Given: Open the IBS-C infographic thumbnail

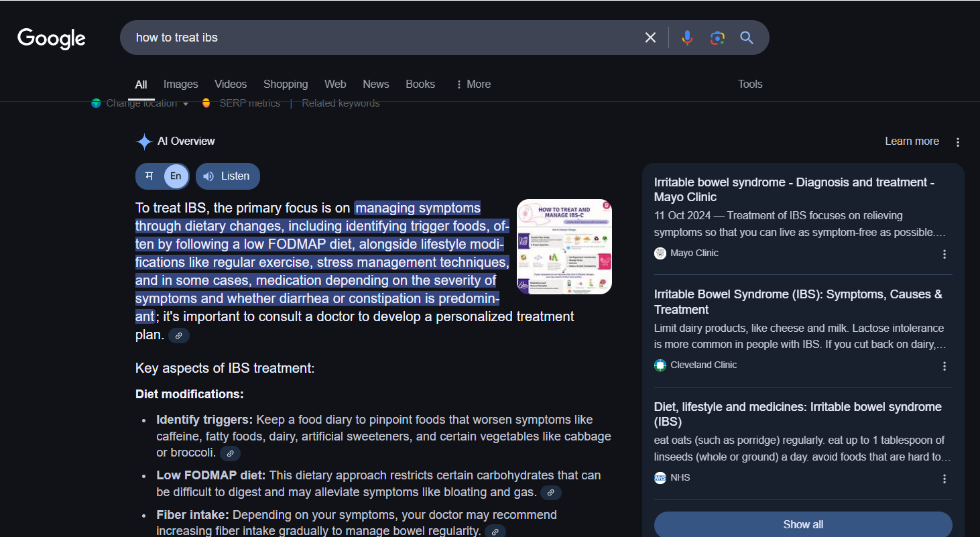Looking at the screenshot, I should pyautogui.click(x=564, y=247).
